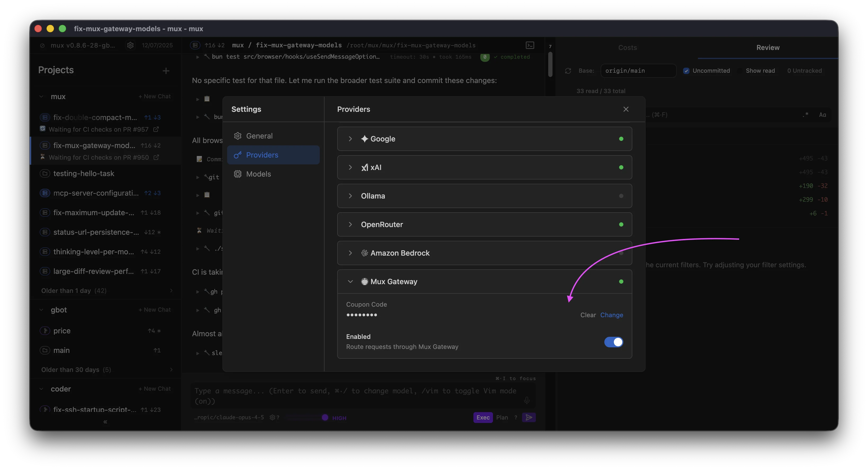Click the microphone icon in message box

pos(527,400)
